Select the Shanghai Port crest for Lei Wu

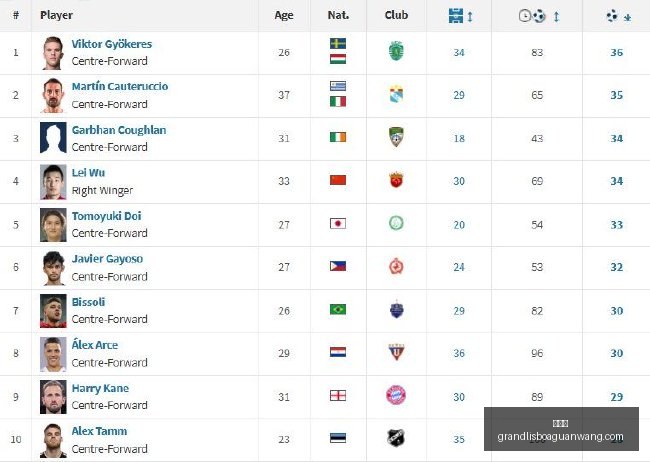tap(396, 180)
